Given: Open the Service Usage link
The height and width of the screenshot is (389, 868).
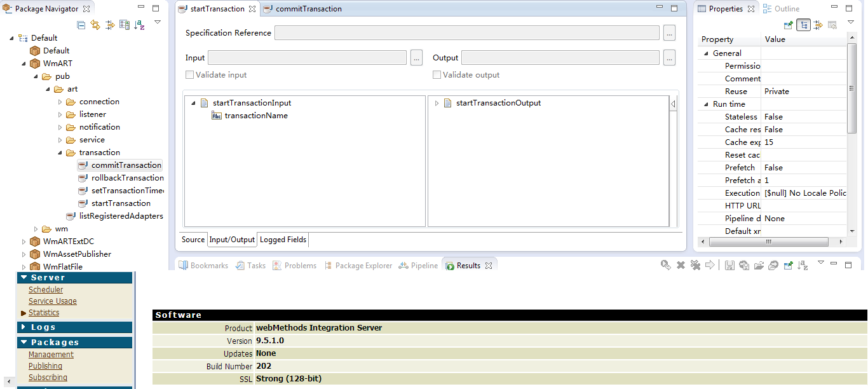Looking at the screenshot, I should 53,301.
